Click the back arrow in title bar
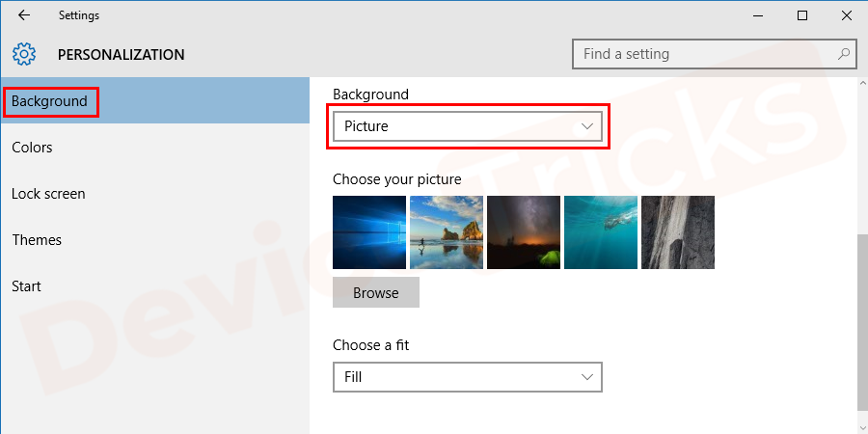Image resolution: width=868 pixels, height=434 pixels. [24, 15]
